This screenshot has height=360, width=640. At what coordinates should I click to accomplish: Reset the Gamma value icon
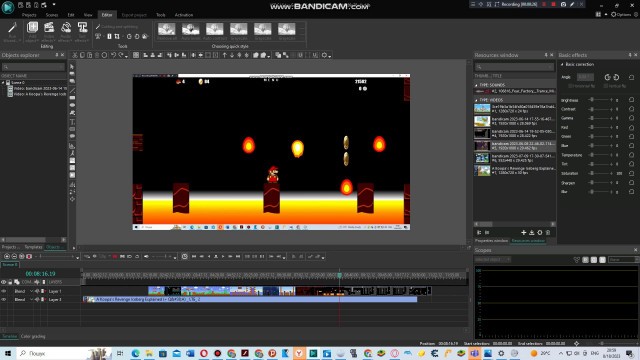tap(631, 118)
